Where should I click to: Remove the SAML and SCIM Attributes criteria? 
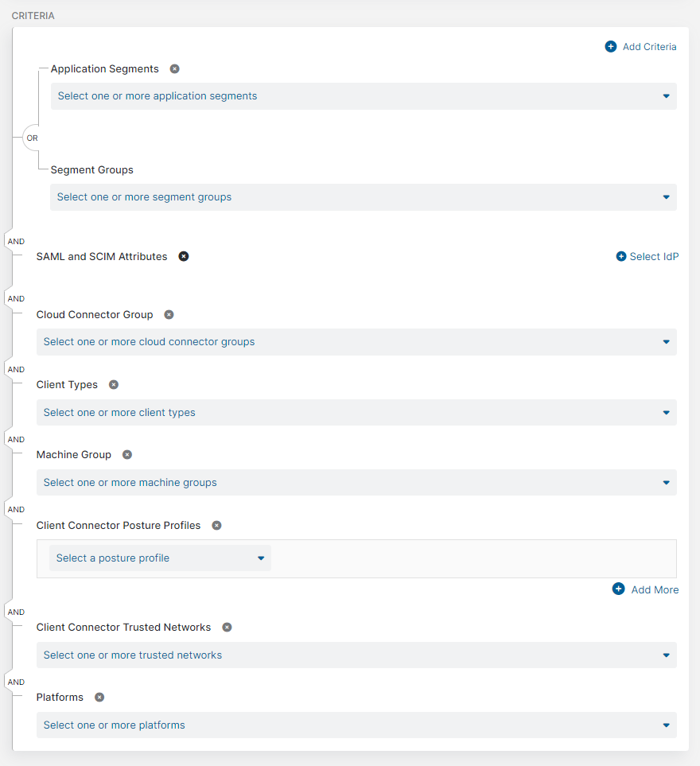(184, 256)
